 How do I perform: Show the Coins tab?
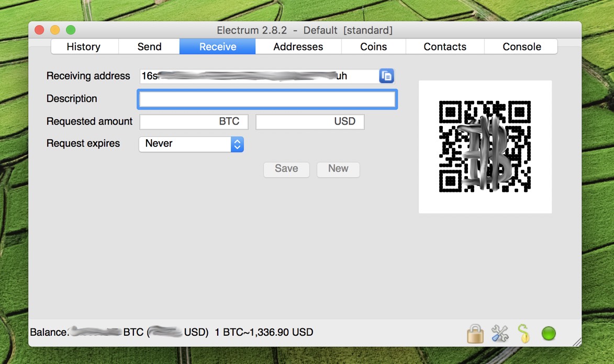[x=374, y=47]
